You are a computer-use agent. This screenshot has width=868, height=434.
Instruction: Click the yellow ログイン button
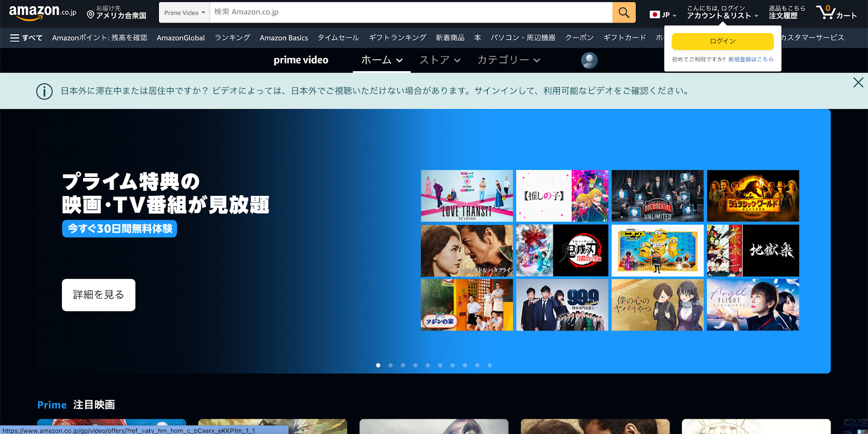tap(723, 41)
